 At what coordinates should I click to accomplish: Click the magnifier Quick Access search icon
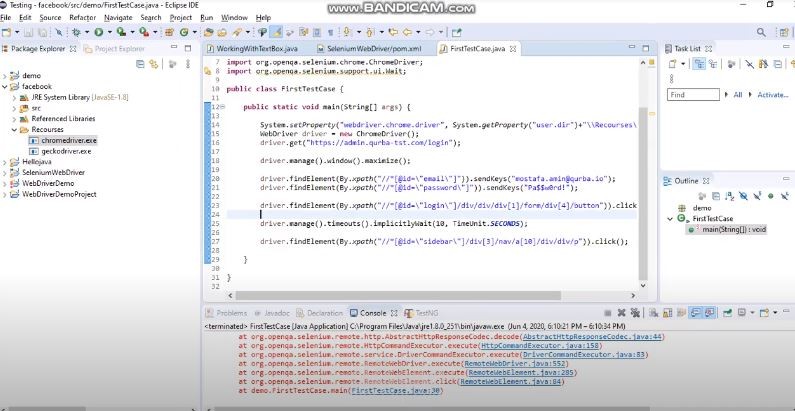click(761, 32)
